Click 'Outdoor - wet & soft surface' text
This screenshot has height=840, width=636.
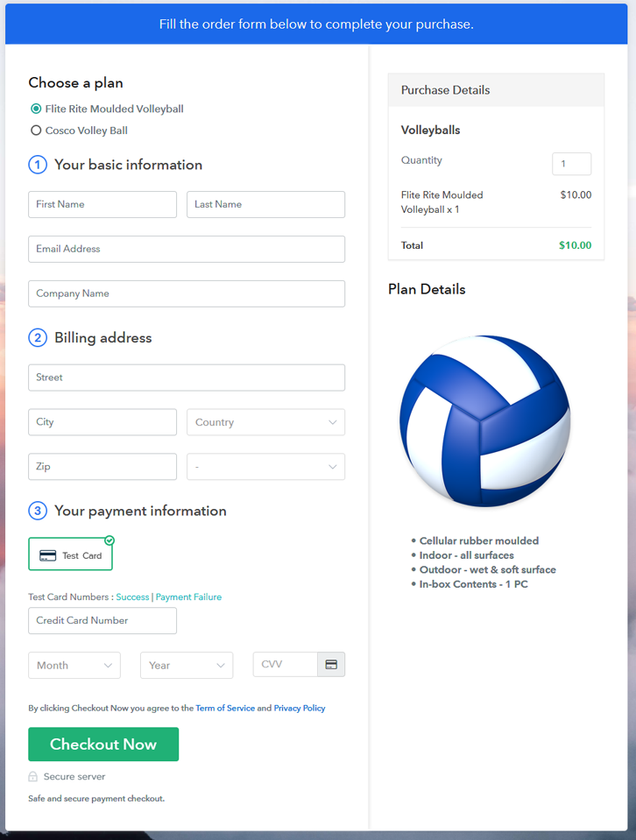tap(488, 569)
